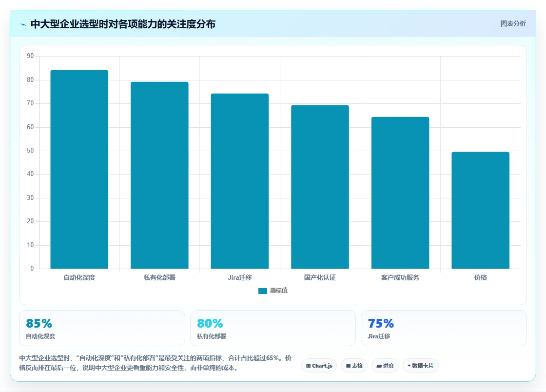Click the y-axis value 90
This screenshot has height=392, width=546.
(x=30, y=56)
